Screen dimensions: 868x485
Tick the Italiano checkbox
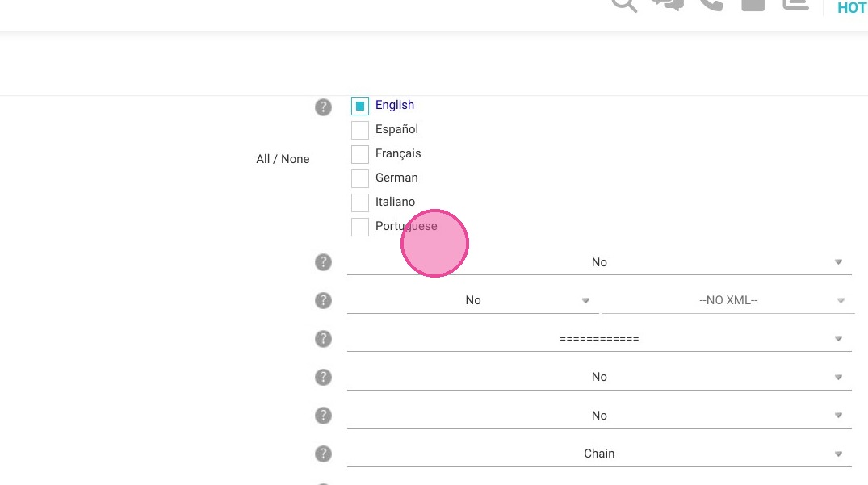360,203
